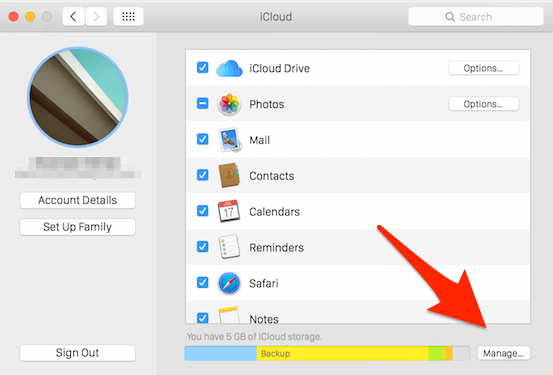Click the Reminders list icon

tap(229, 247)
